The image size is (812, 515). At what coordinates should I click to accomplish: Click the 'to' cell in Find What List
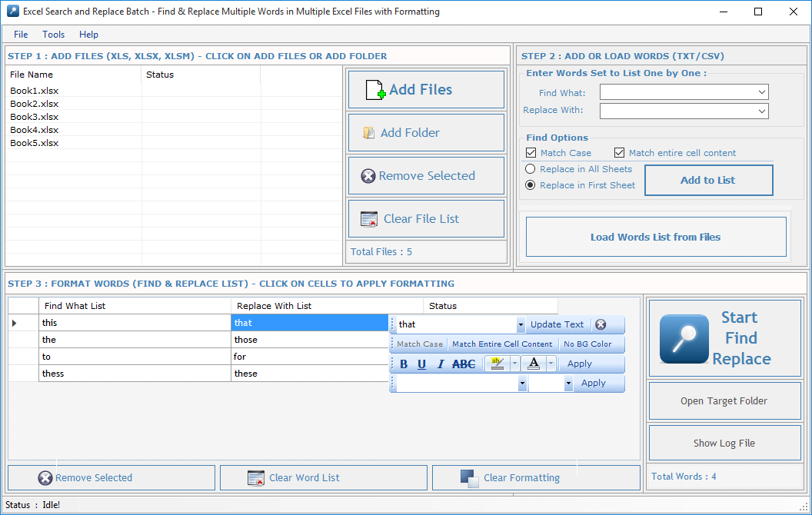135,357
